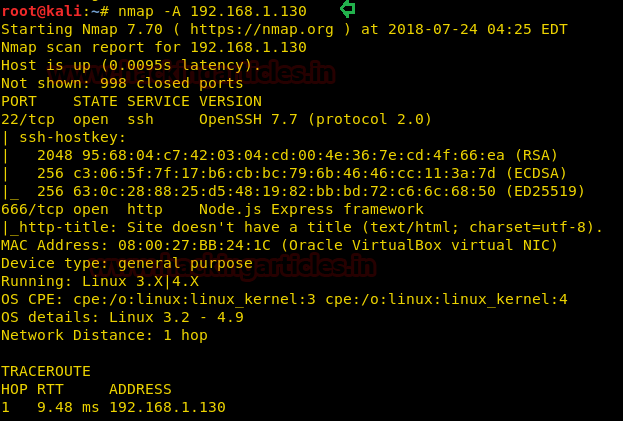Select traceroute hop address 192.168.1.130

pos(167,407)
